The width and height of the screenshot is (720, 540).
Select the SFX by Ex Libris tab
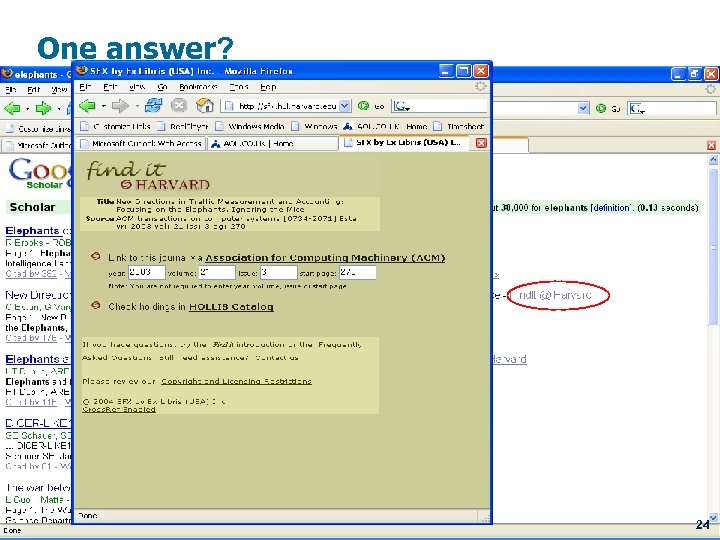pos(407,143)
